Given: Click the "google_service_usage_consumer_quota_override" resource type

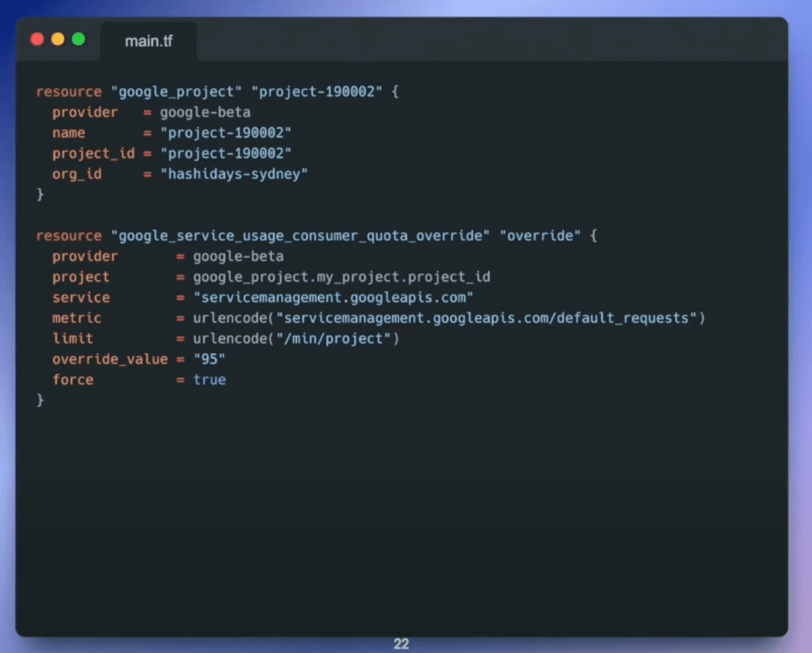Looking at the screenshot, I should pos(300,236).
